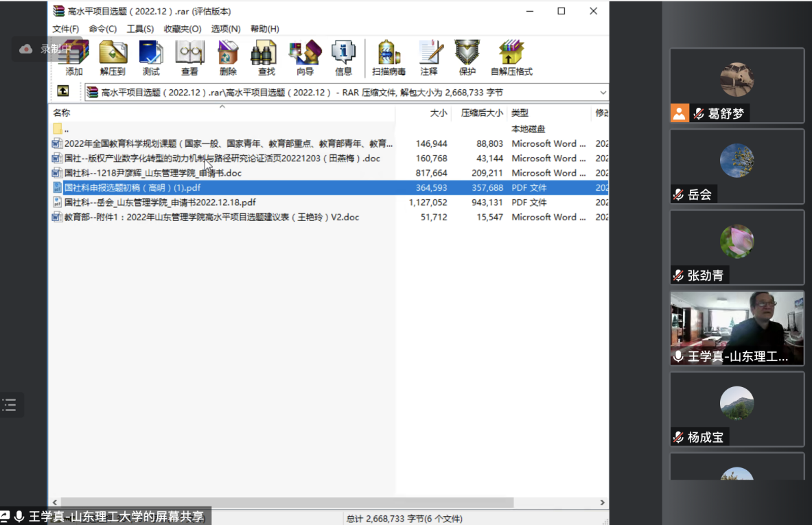This screenshot has height=525, width=812.
Task: Click muted mic icon next to 岳会
Action: click(x=678, y=195)
